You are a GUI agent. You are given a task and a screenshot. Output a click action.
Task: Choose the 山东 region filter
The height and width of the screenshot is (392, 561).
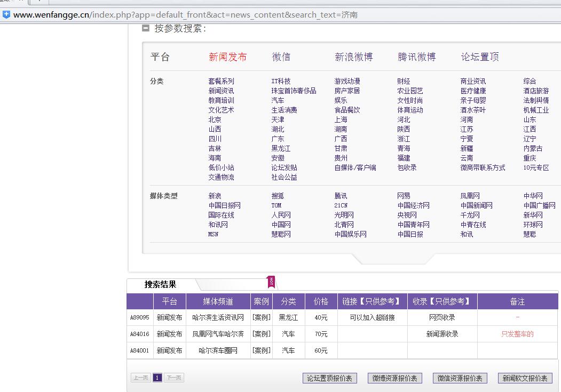530,119
